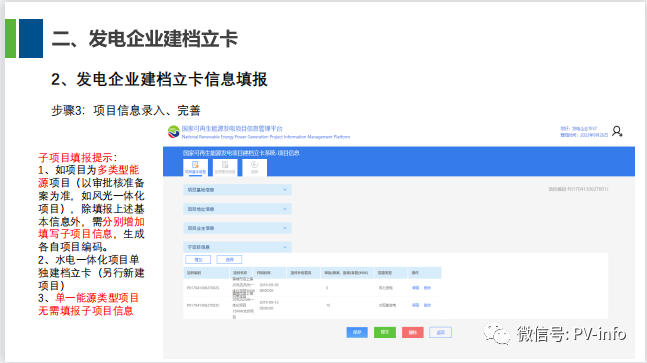This screenshot has height=363, width=647.
Task: Select the project basic information tab
Action: [196, 167]
